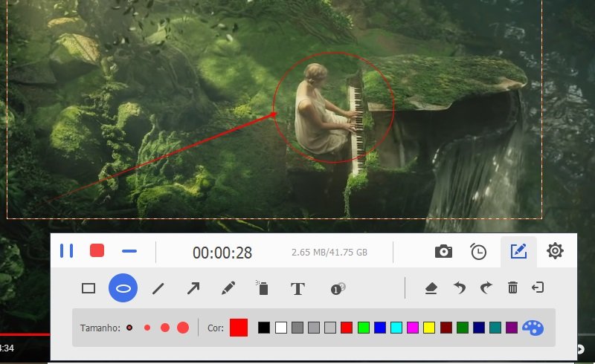Viewport: 595px width, 364px height.
Task: Redo the annotation
Action: click(x=486, y=287)
